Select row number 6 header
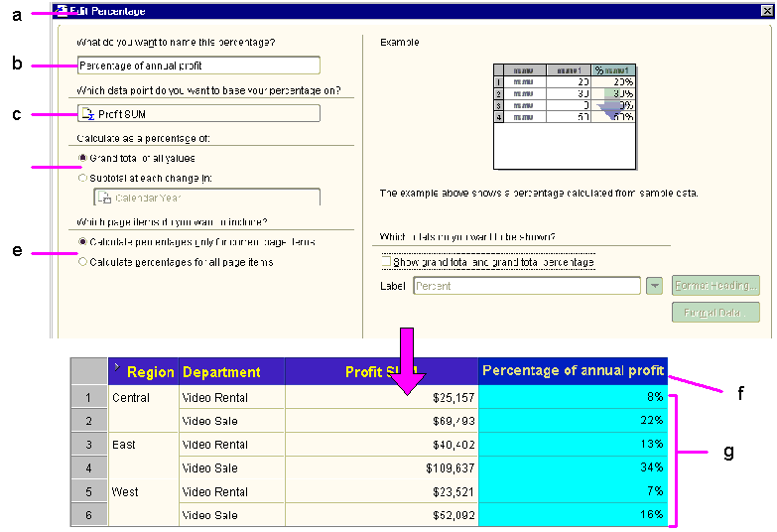This screenshot has height=532, width=777. pyautogui.click(x=88, y=515)
